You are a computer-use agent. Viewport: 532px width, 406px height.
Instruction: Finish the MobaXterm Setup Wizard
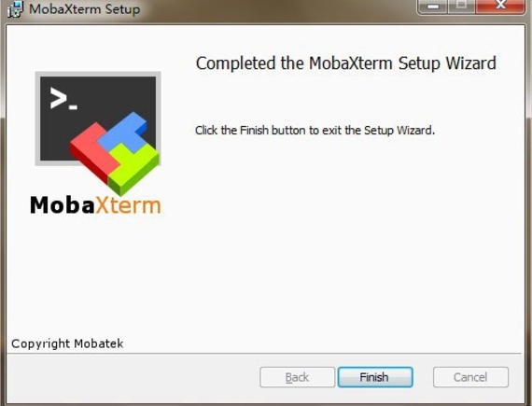click(375, 377)
